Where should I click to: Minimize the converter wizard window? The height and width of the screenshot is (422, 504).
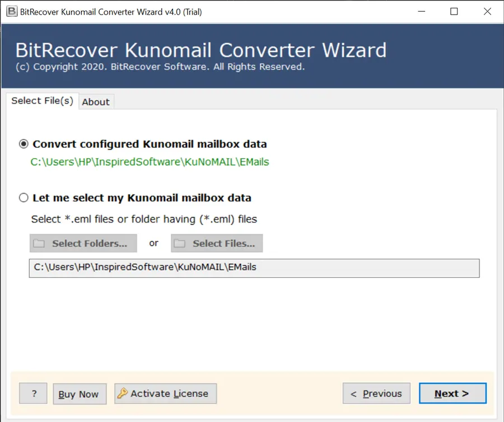point(421,12)
